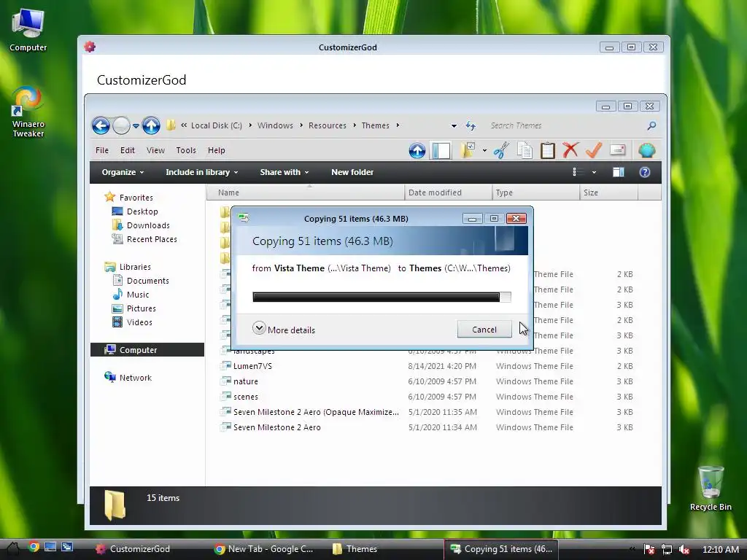Select Computer in the navigation pane
This screenshot has height=560, width=747.
[x=147, y=349]
